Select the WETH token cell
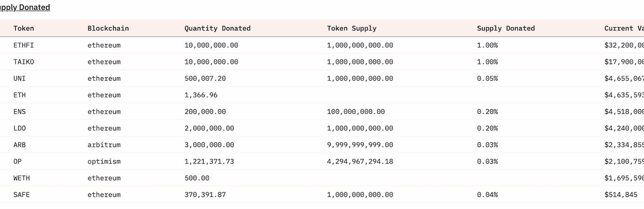The image size is (644, 209). [22, 178]
